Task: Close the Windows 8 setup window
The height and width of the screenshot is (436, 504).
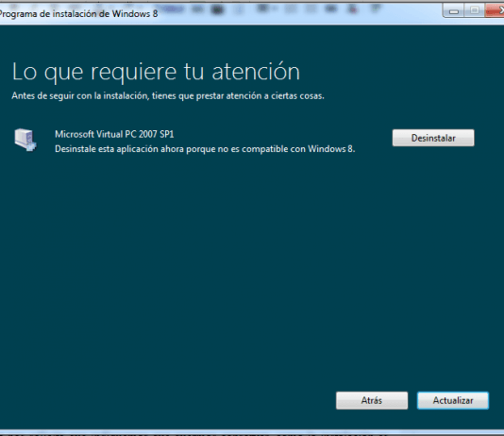Action: pyautogui.click(x=495, y=10)
